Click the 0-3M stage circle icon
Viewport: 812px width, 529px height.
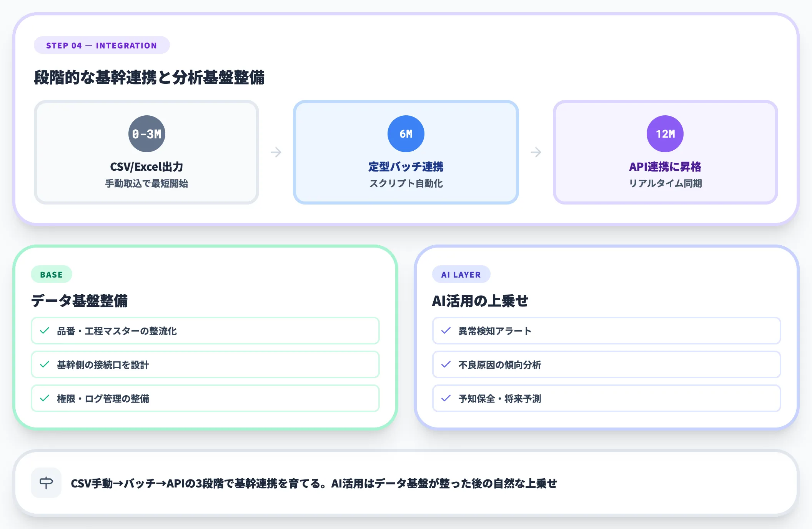pyautogui.click(x=147, y=133)
